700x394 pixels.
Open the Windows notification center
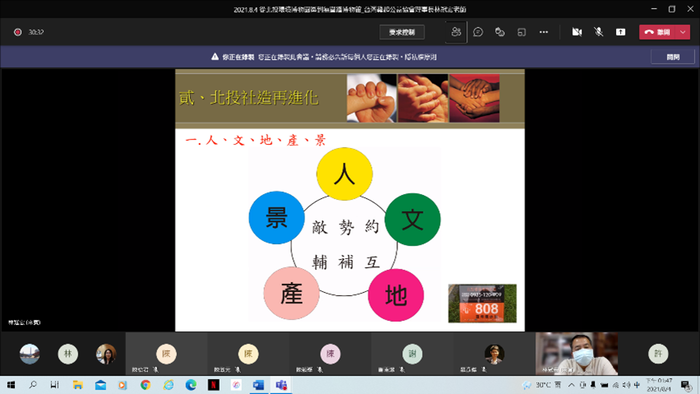(x=686, y=385)
